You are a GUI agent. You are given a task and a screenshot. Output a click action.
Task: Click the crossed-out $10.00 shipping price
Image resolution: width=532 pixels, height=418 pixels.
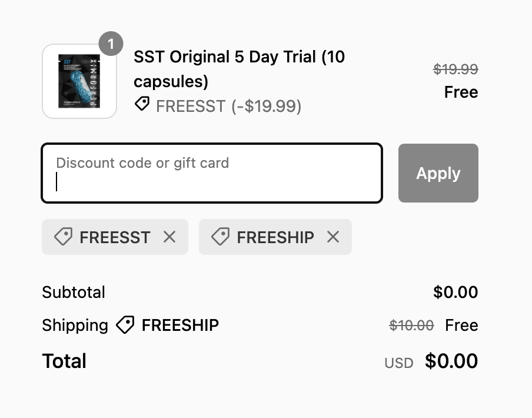[x=412, y=326]
